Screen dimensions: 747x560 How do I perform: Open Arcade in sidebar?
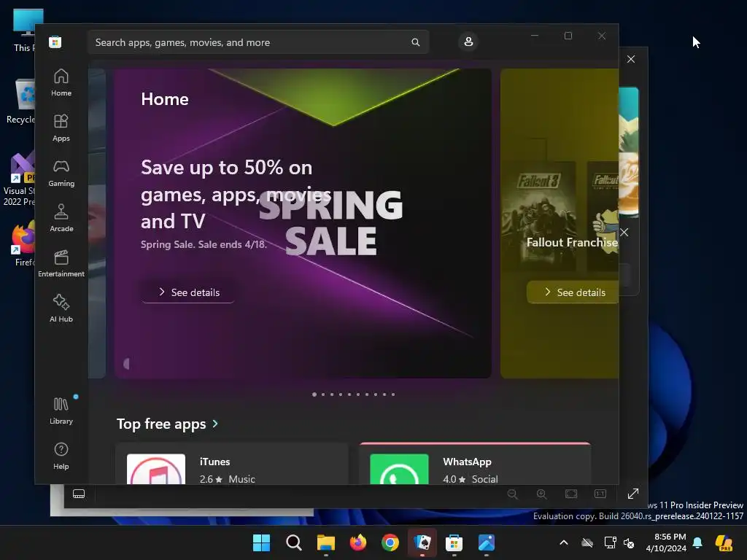(61, 218)
